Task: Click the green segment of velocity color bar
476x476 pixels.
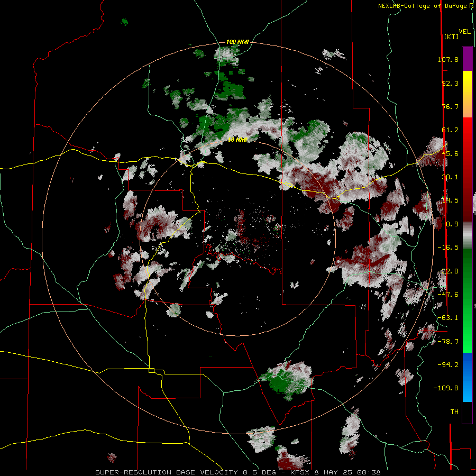Action: pyautogui.click(x=467, y=300)
